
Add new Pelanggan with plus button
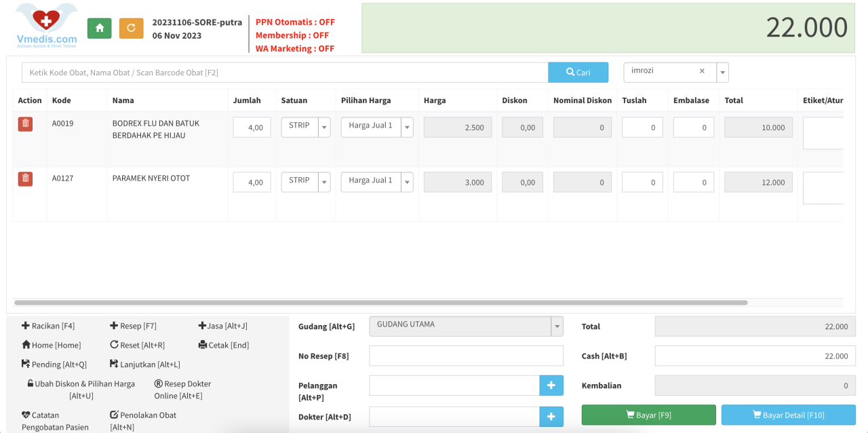(x=551, y=385)
